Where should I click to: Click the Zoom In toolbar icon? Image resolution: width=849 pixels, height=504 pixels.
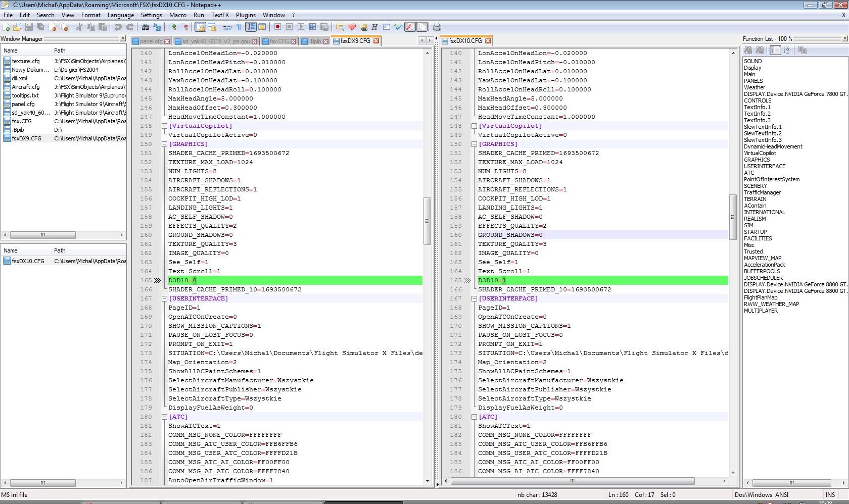click(x=173, y=27)
